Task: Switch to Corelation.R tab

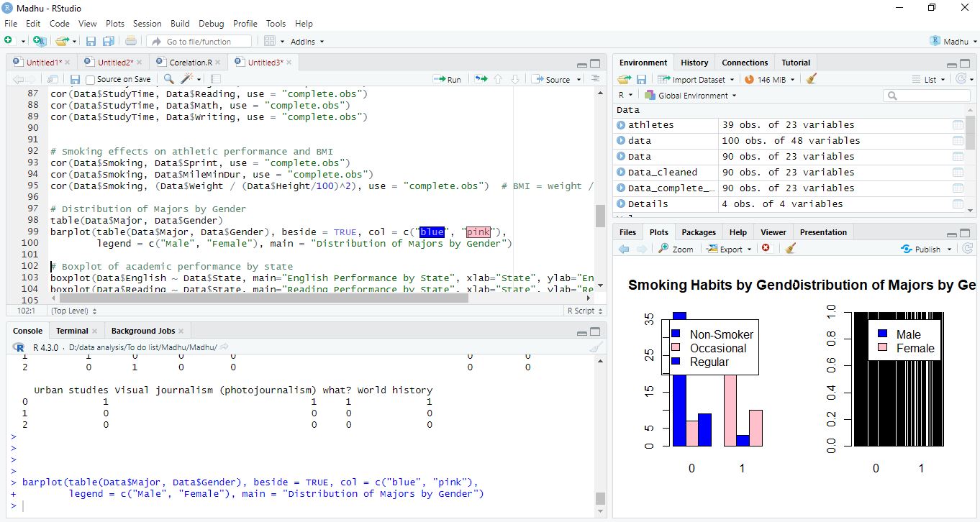Action: tap(191, 63)
